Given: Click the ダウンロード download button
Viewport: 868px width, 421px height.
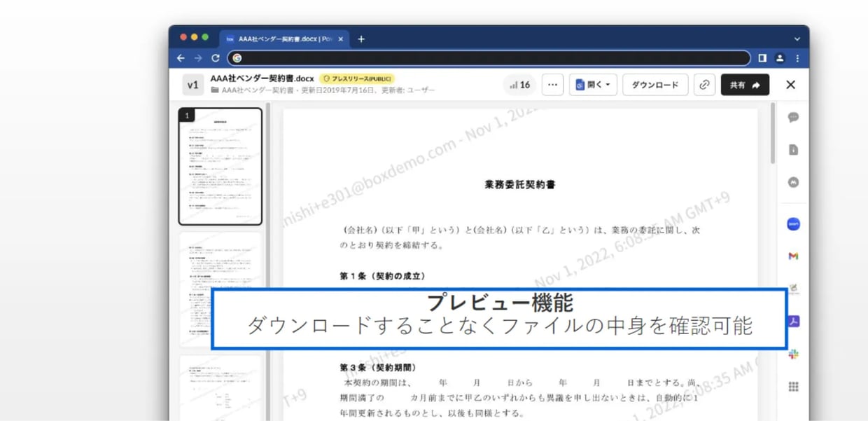Looking at the screenshot, I should pyautogui.click(x=655, y=84).
